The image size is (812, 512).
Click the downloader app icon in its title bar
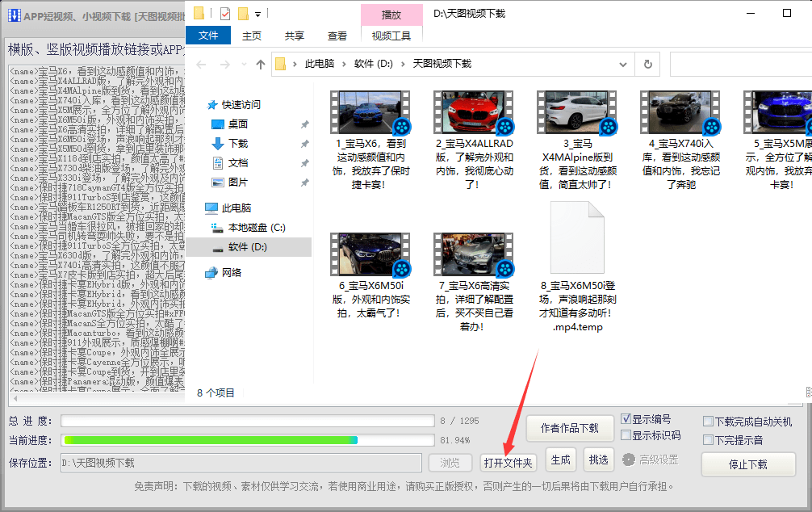coord(14,15)
